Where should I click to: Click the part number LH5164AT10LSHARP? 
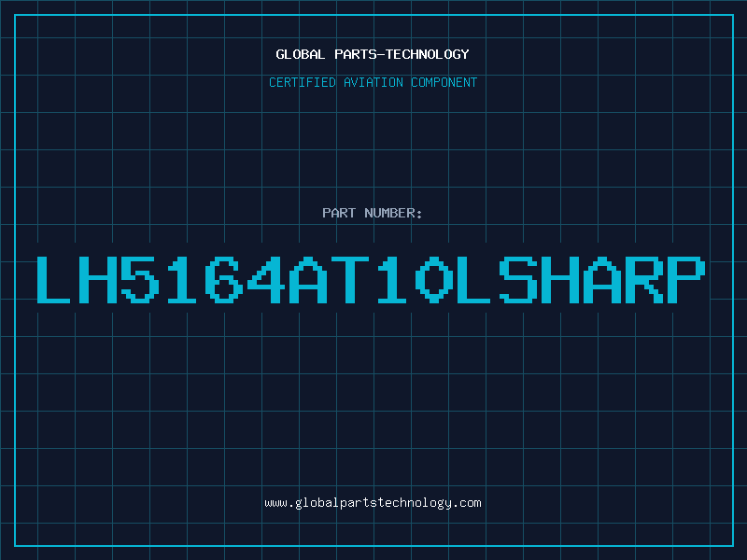[371, 280]
